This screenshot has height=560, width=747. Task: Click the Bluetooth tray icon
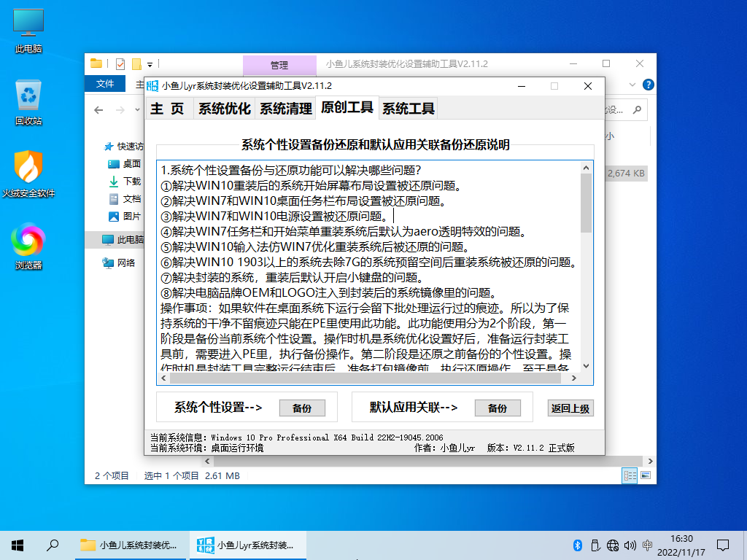578,545
